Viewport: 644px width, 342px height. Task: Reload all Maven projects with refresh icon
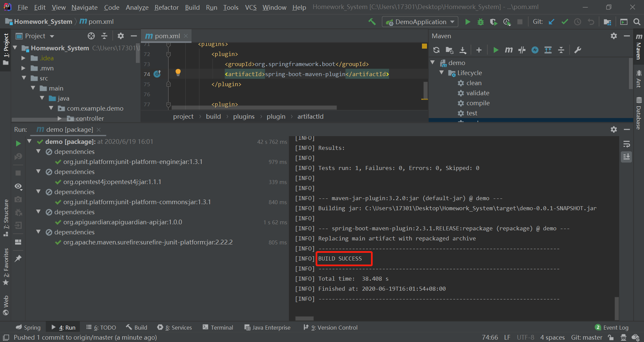click(436, 50)
